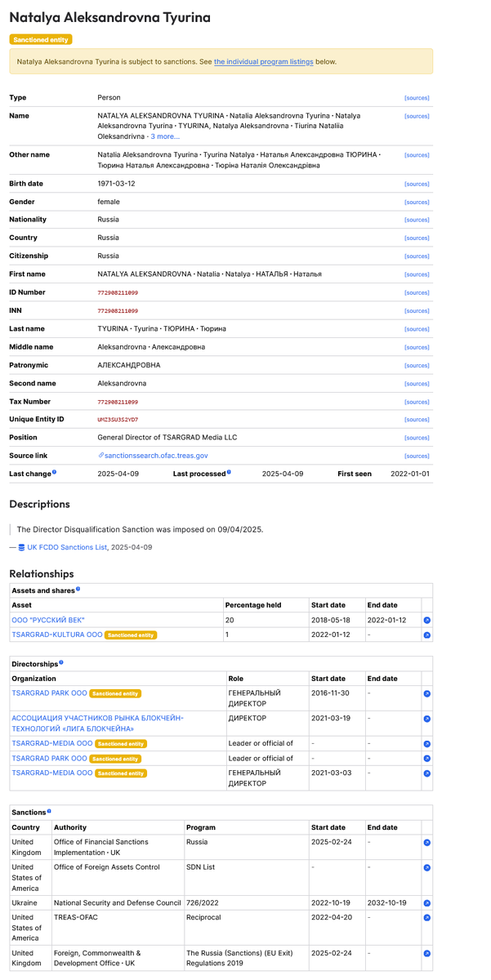Expand details icon for SDN List sanction row
Image resolution: width=491 pixels, height=980 pixels.
click(426, 867)
